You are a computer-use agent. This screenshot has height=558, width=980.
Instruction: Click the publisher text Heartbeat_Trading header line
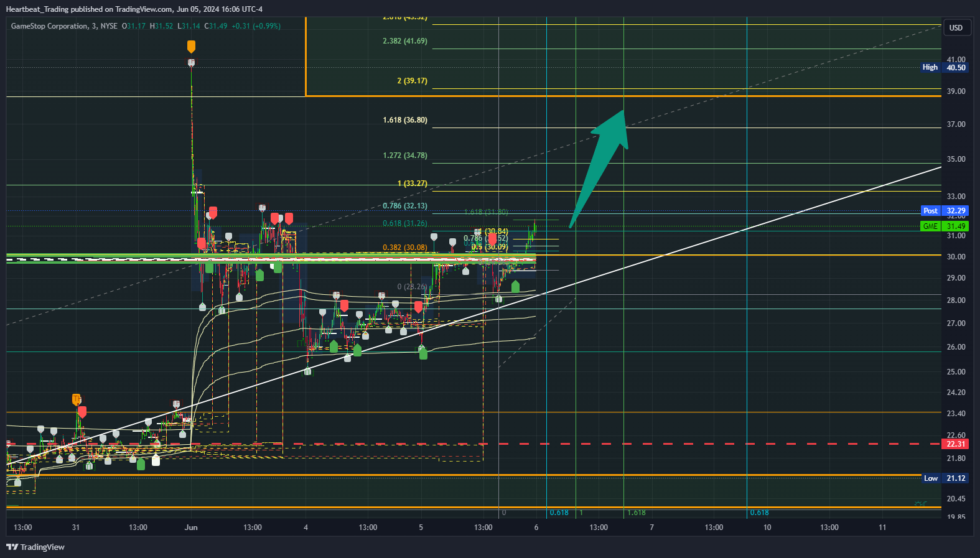pyautogui.click(x=134, y=9)
